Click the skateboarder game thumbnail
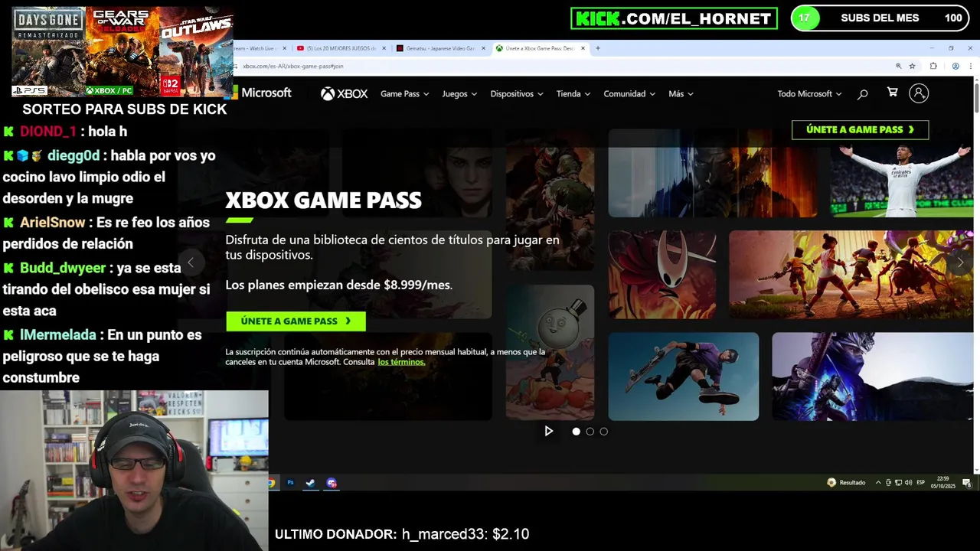Image resolution: width=980 pixels, height=551 pixels. tap(684, 377)
